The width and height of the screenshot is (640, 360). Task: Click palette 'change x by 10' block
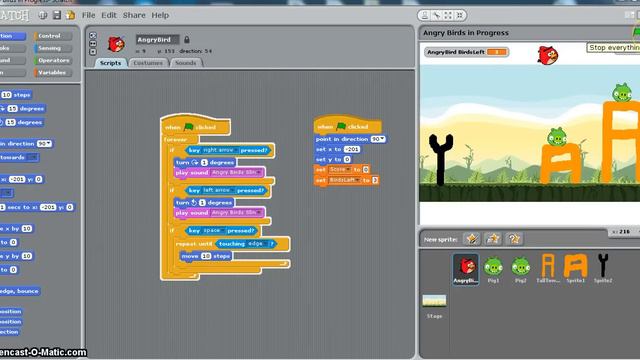click(x=16, y=229)
